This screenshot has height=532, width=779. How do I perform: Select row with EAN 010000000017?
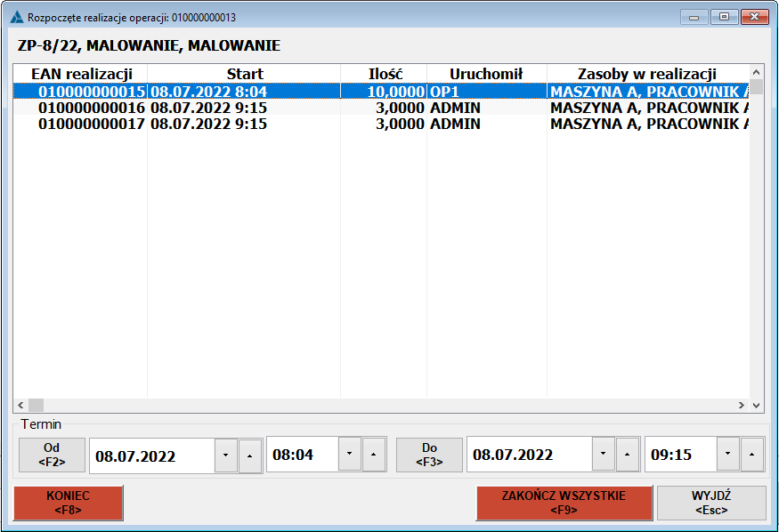381,124
